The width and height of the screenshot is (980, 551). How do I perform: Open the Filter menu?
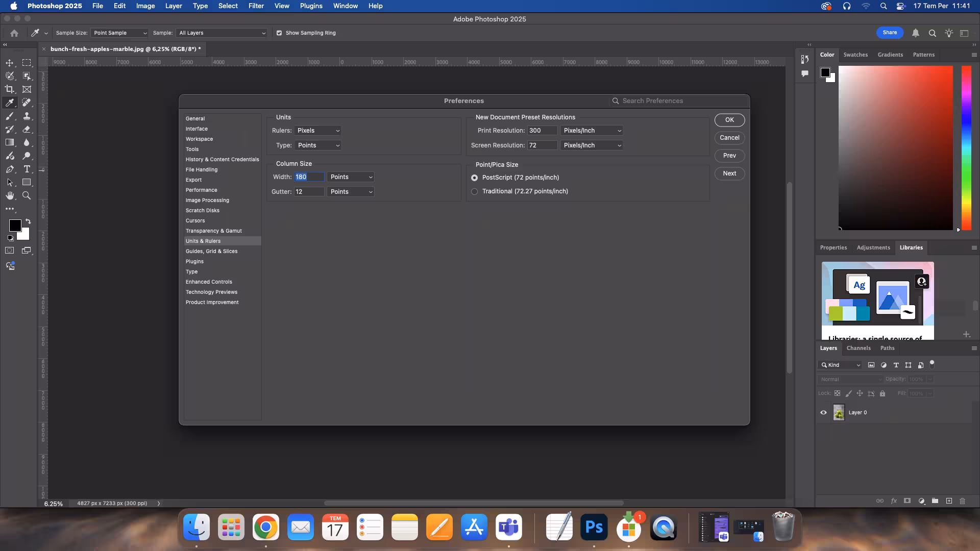[256, 6]
